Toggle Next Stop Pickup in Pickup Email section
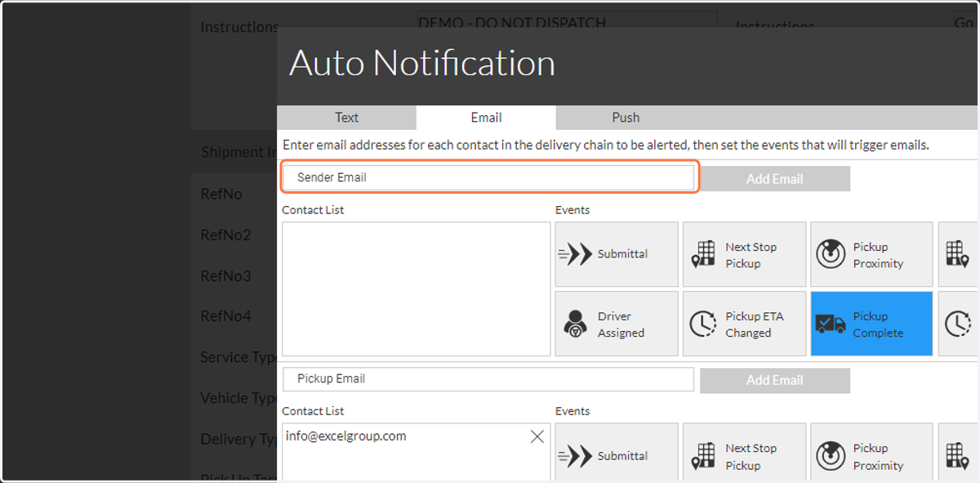The image size is (980, 483). click(744, 452)
